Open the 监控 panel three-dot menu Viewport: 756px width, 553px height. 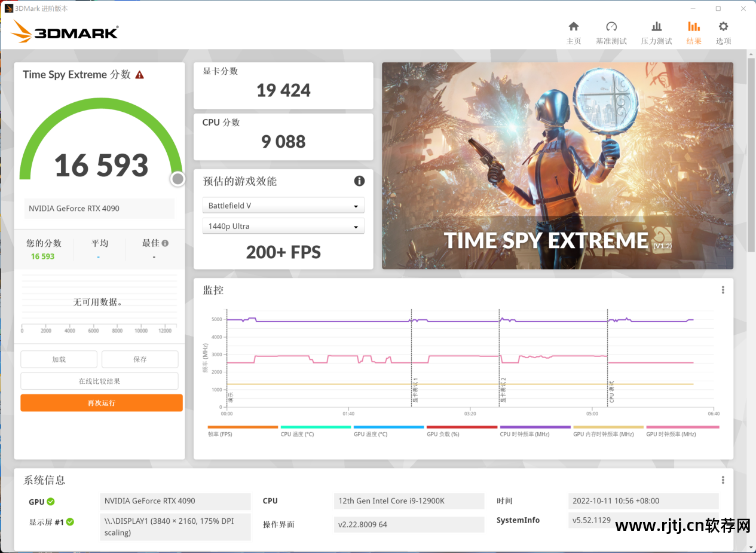point(723,290)
